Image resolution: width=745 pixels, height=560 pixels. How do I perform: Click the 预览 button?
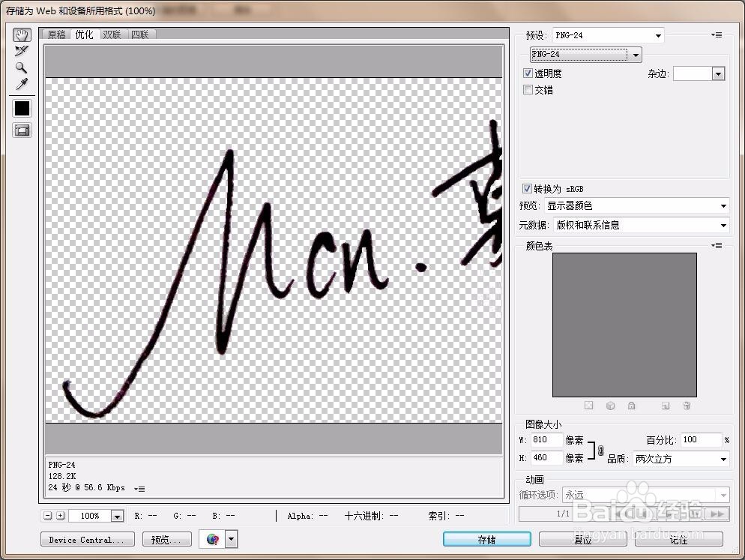167,540
